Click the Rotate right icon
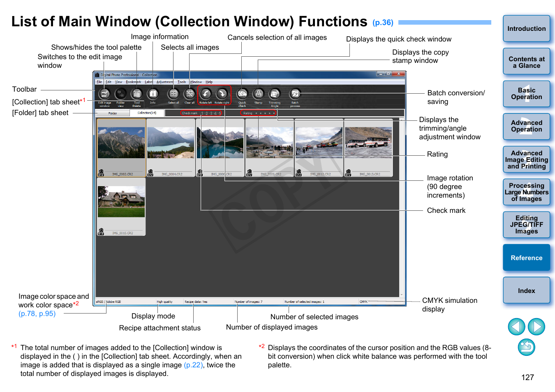Viewport: 555px width, 392px height. coord(222,94)
